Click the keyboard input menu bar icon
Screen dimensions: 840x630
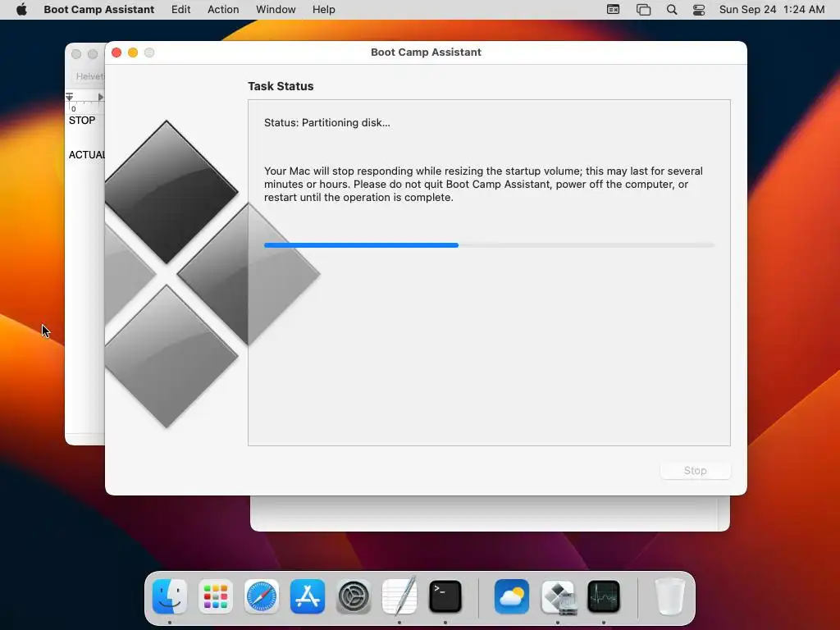coord(613,10)
